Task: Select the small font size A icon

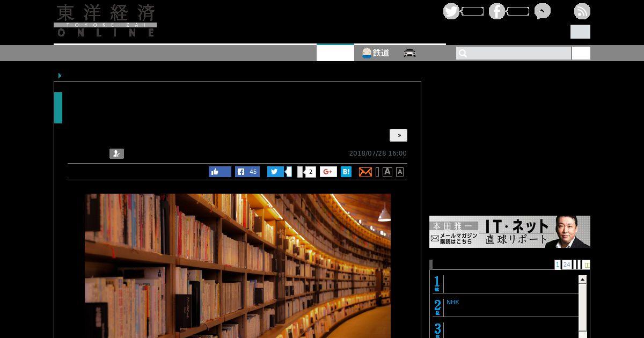Action: pos(400,172)
